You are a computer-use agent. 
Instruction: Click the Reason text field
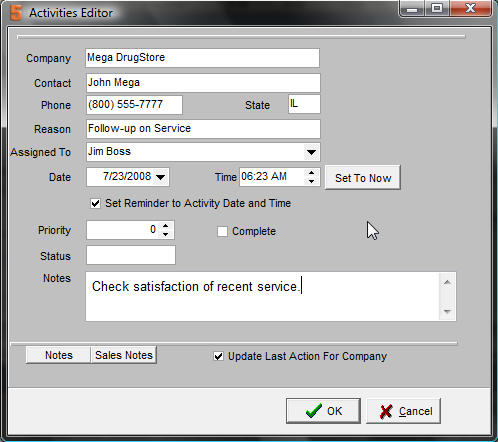[203, 129]
